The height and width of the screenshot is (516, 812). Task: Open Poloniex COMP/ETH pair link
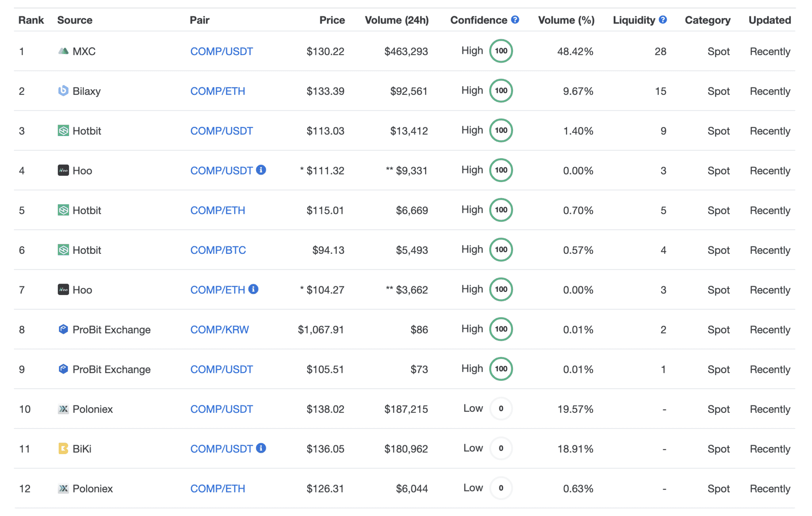[218, 489]
